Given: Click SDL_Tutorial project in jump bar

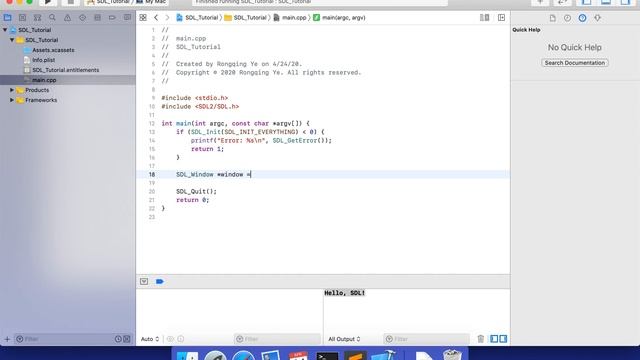Looking at the screenshot, I should click(x=198, y=18).
